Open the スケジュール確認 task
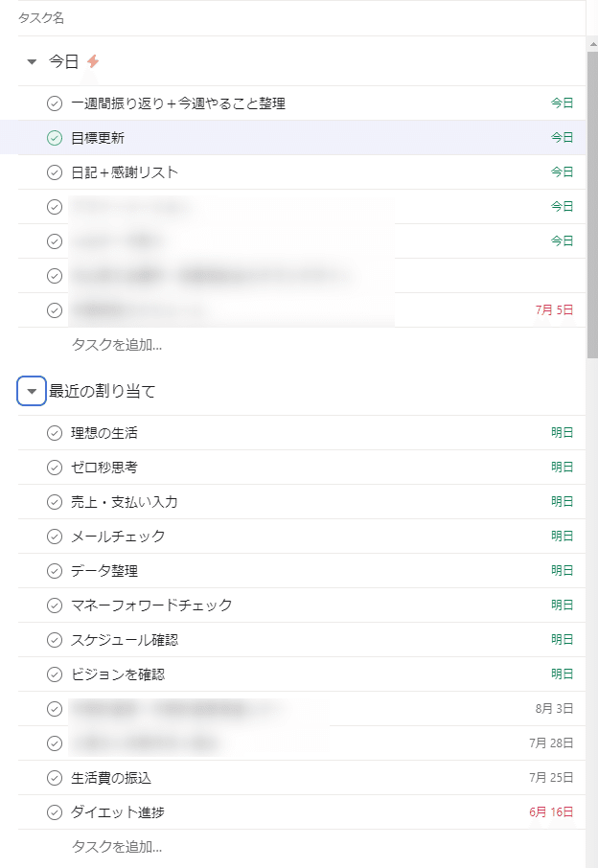 (125, 640)
